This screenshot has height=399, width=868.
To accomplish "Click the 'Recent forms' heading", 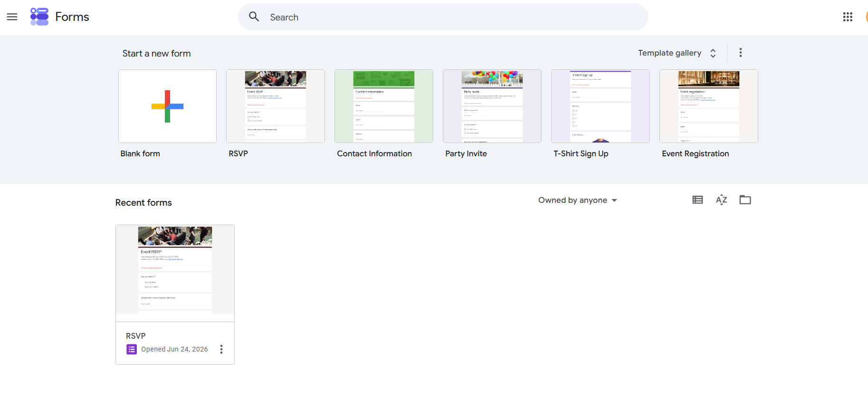I will tap(143, 203).
